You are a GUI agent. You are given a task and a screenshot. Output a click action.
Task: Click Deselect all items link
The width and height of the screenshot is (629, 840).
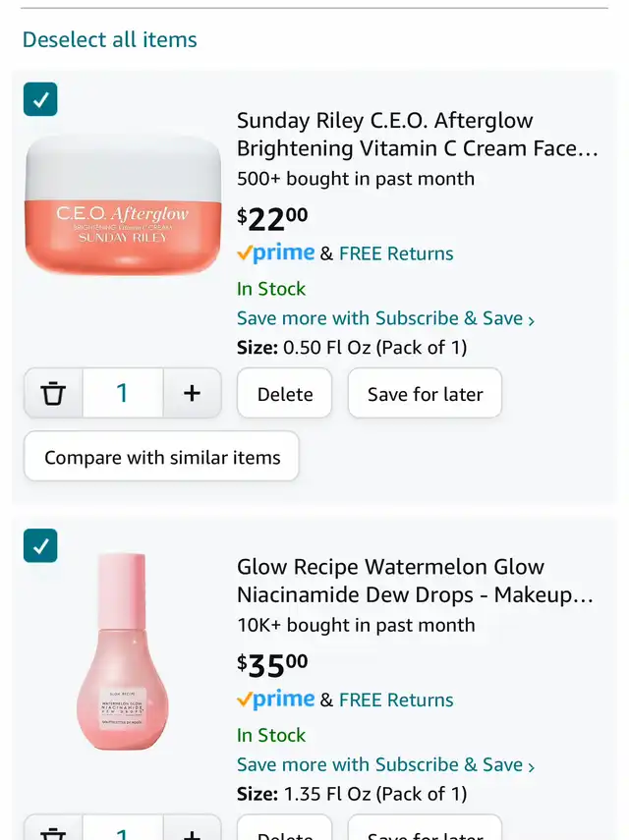tap(109, 39)
